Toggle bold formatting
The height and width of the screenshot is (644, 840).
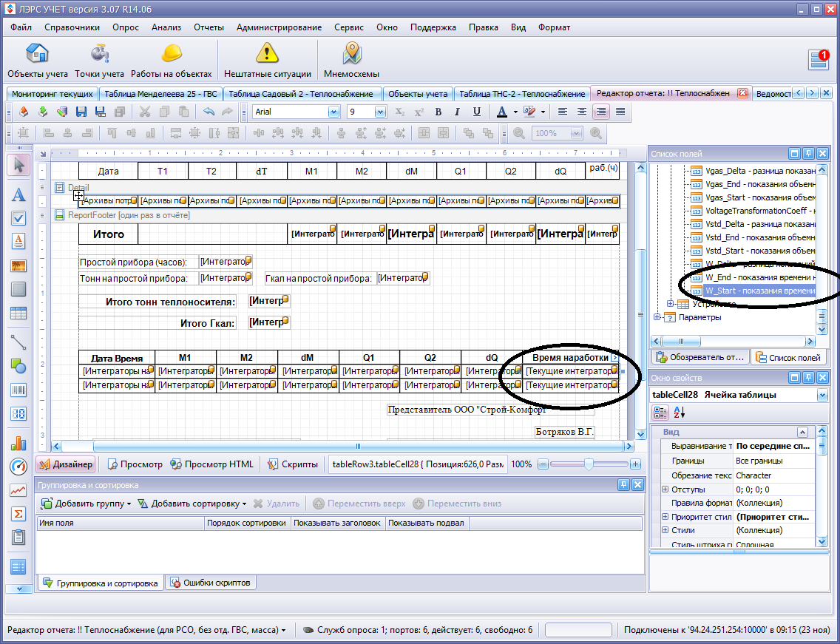tap(438, 112)
